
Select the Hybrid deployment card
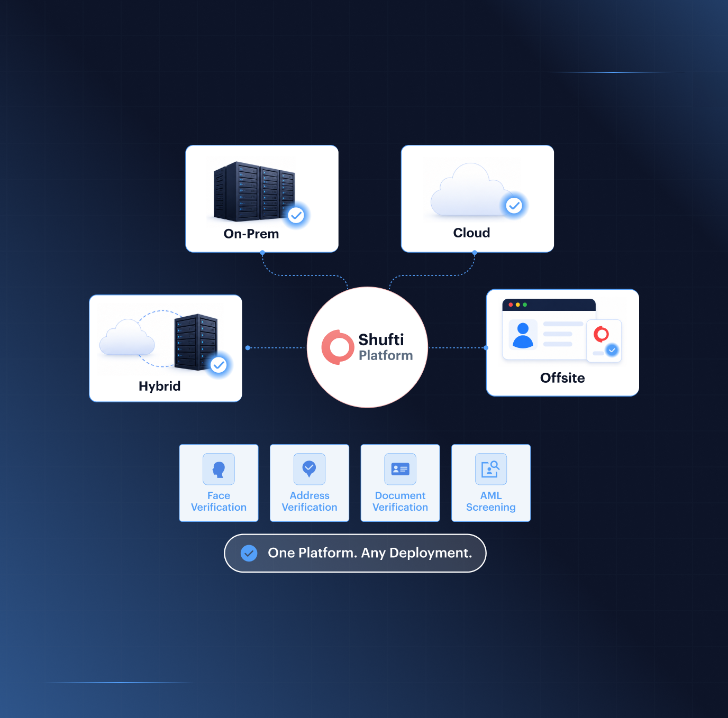point(166,348)
